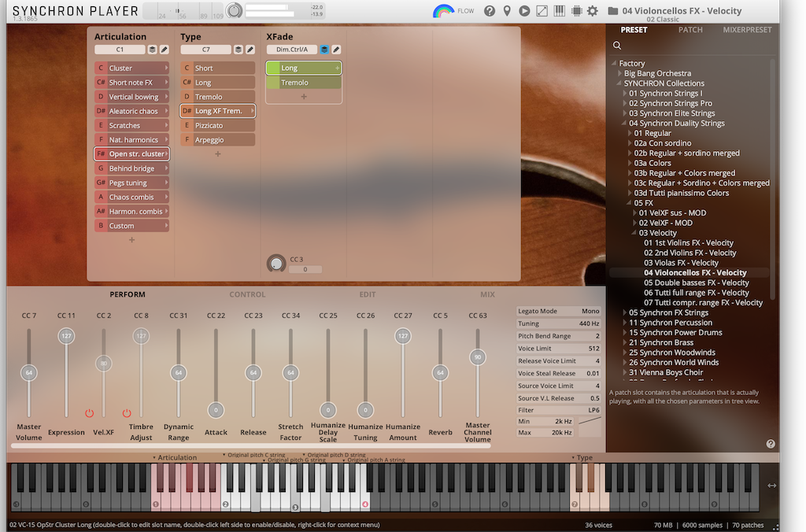
Task: Click the Articulation C1 keyswitch field
Action: (120, 50)
